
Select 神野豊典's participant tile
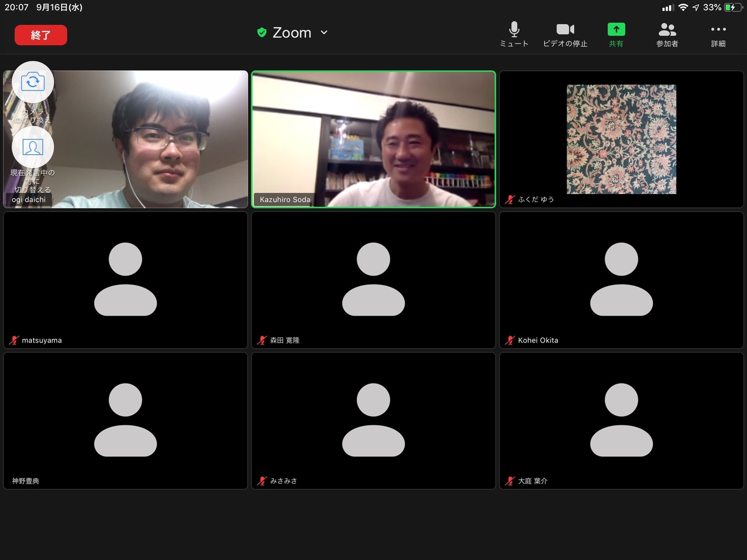pyautogui.click(x=125, y=421)
